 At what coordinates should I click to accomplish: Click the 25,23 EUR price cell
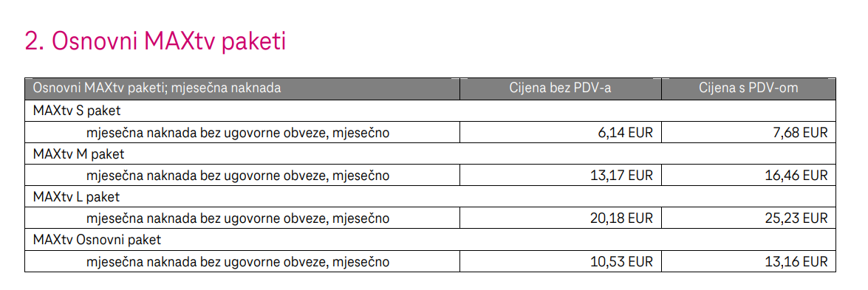(x=748, y=218)
